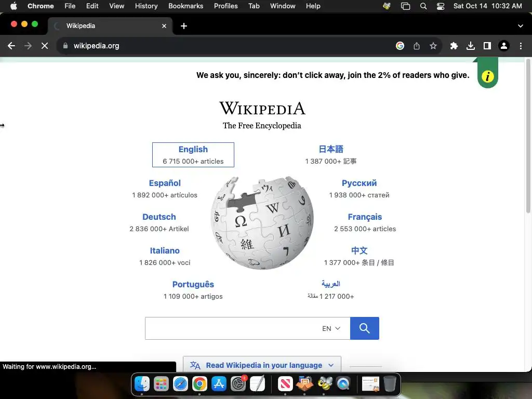The height and width of the screenshot is (399, 532).
Task: Open the Italiano Wikipedia link
Action: click(165, 250)
